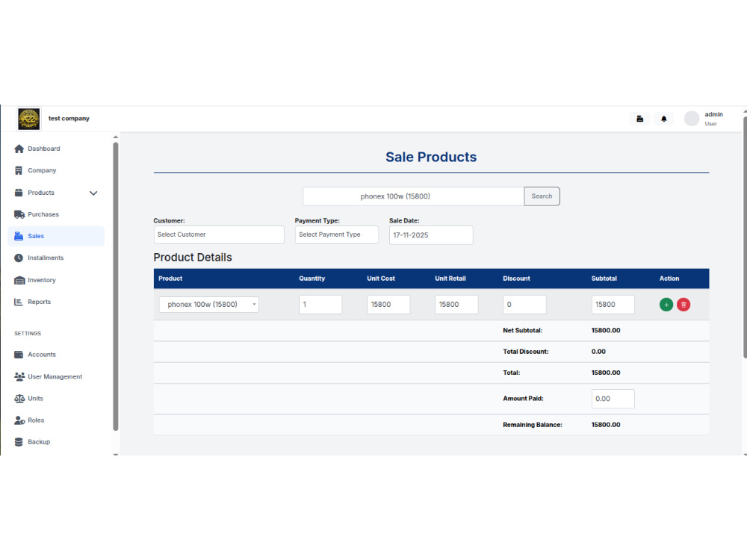Click the Search button
This screenshot has width=747, height=560.
(x=542, y=196)
